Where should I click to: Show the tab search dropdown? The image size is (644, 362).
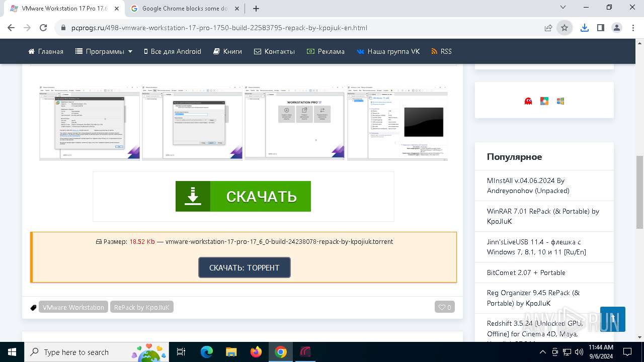563,7
